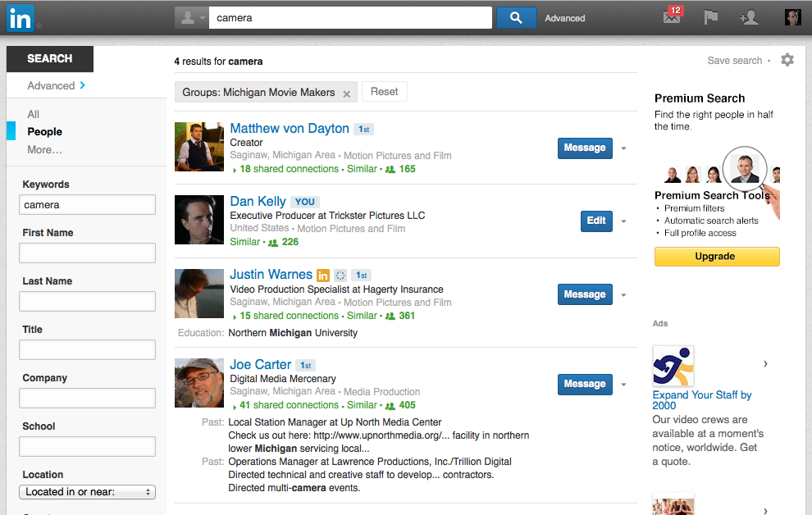Expand Advanced in the search sidebar
812x515 pixels.
click(56, 85)
